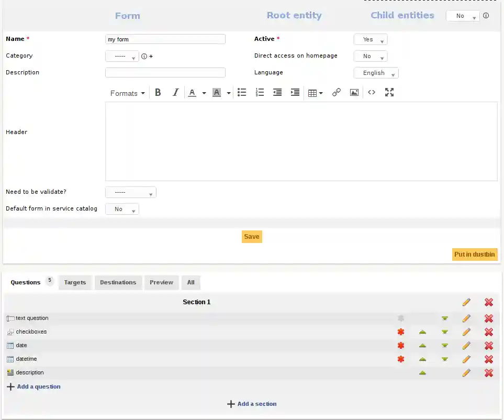Screen dimensions: 504x420
Task: Toggle required asterisk for datetime question
Action: 401,359
